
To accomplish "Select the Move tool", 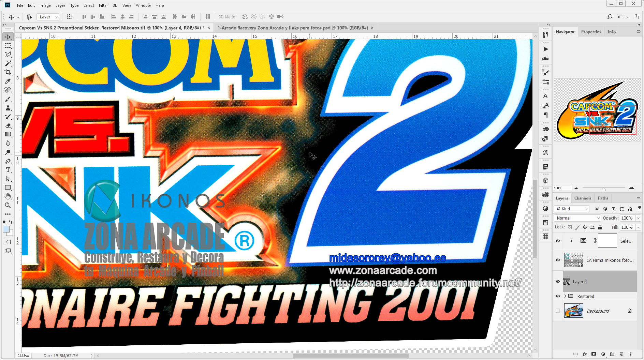I will pyautogui.click(x=8, y=37).
